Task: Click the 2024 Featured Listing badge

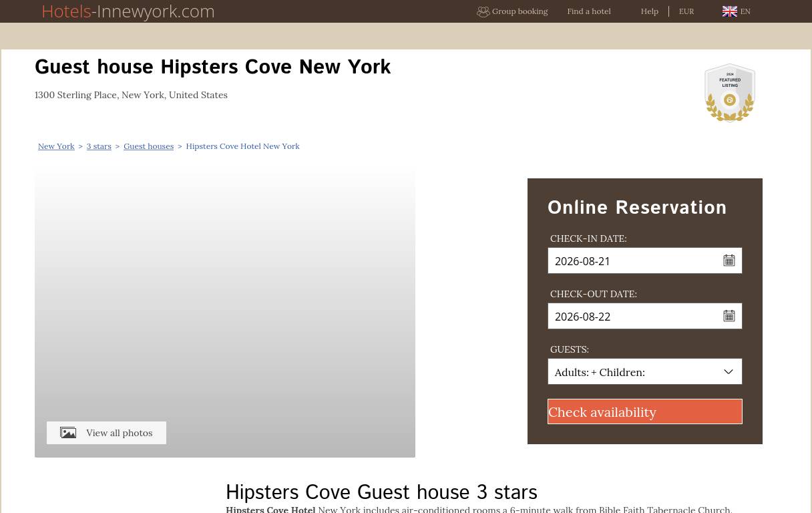Action: 730,93
